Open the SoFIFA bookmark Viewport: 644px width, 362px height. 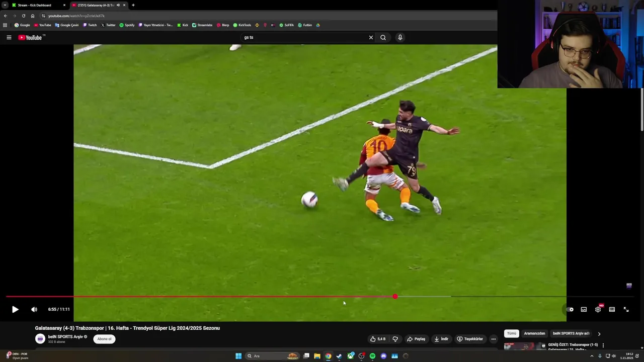[286, 25]
